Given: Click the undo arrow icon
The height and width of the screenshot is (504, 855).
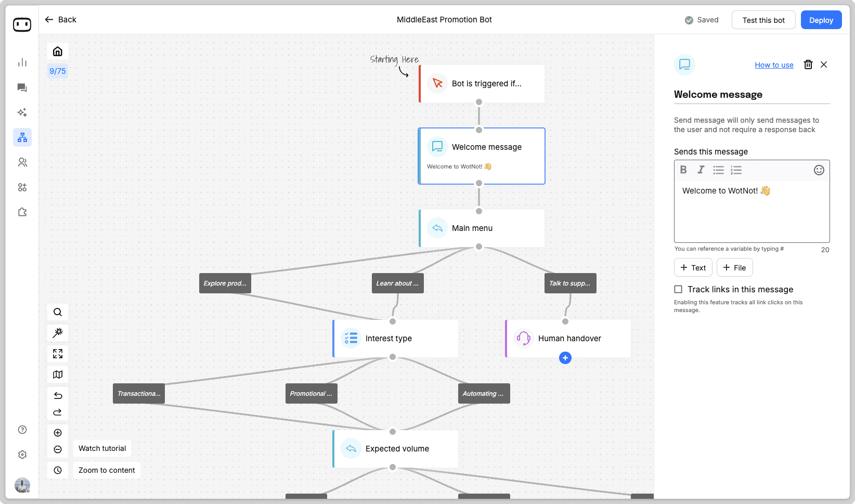Looking at the screenshot, I should coord(58,396).
